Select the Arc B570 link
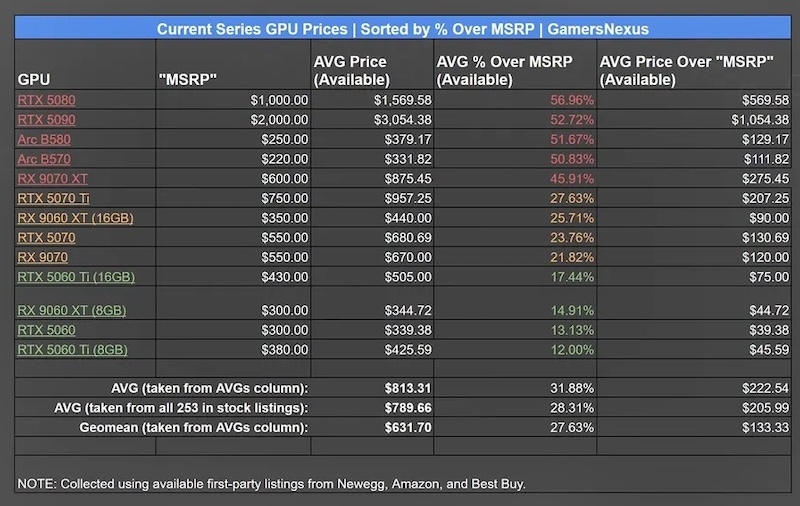 pyautogui.click(x=44, y=159)
